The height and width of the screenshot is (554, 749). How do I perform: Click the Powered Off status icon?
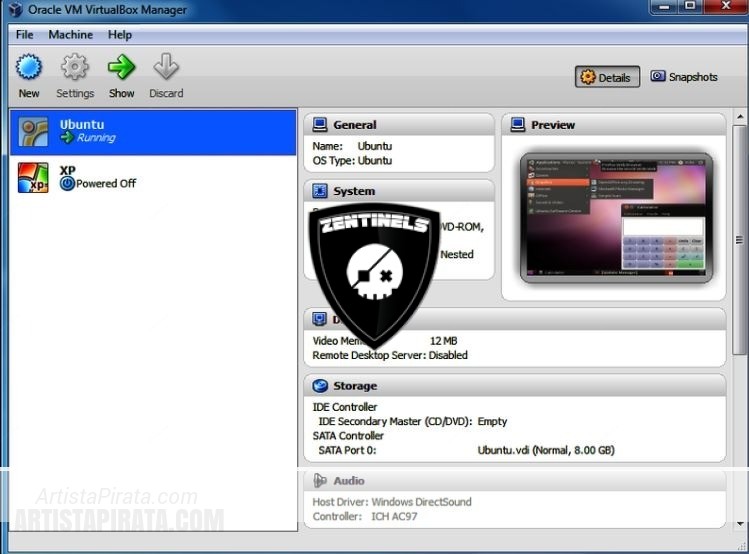pos(67,183)
